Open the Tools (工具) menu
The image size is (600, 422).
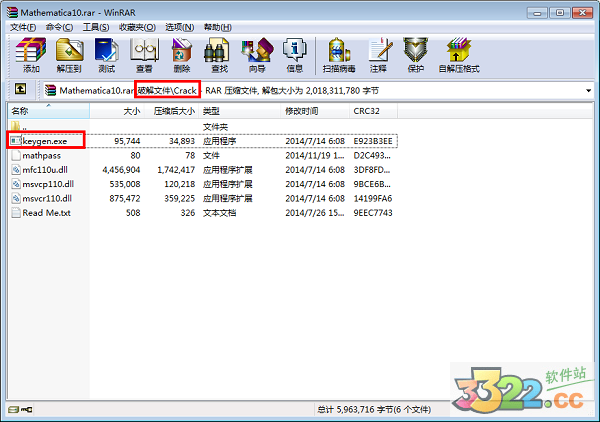96,27
